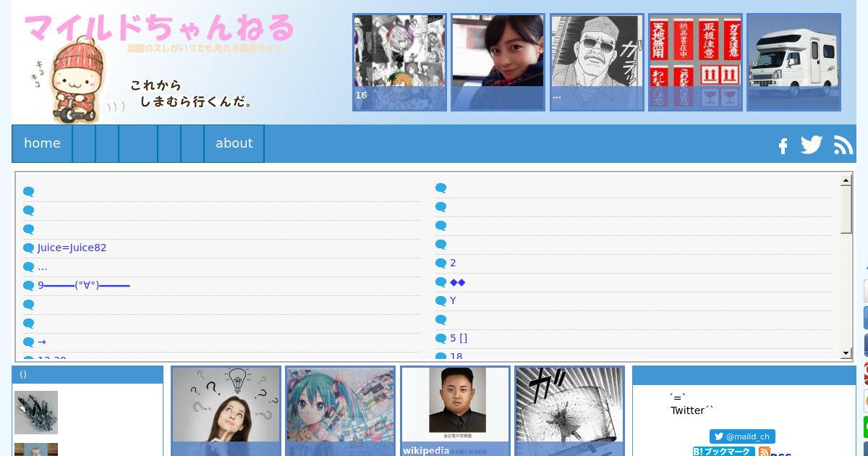Click the thread list scrollbar up arrow
This screenshot has height=456, width=868.
(846, 180)
